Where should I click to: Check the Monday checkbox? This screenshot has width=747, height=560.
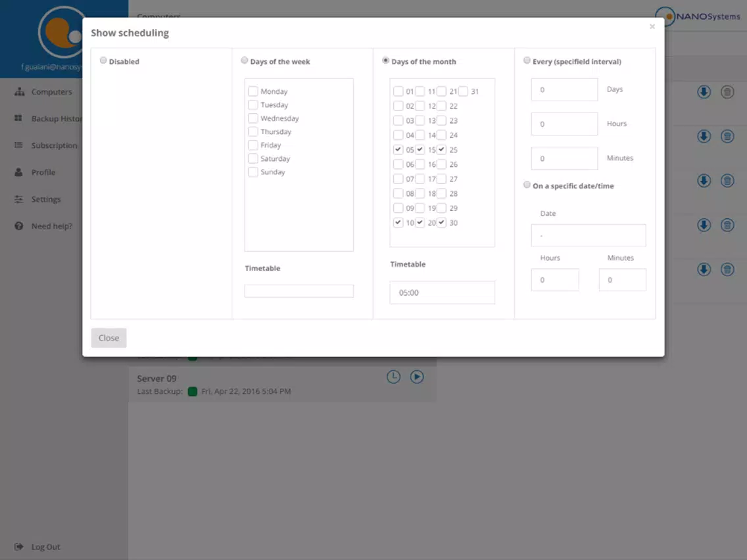[253, 91]
